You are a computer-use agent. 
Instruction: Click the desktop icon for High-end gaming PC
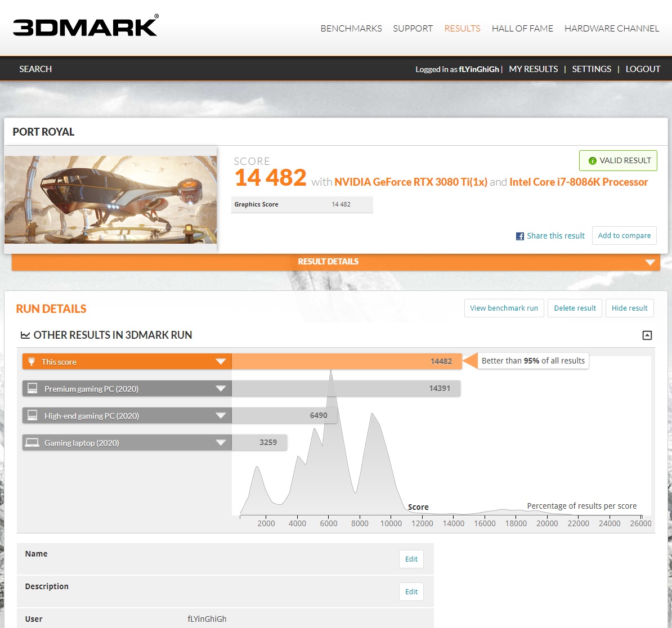32,415
